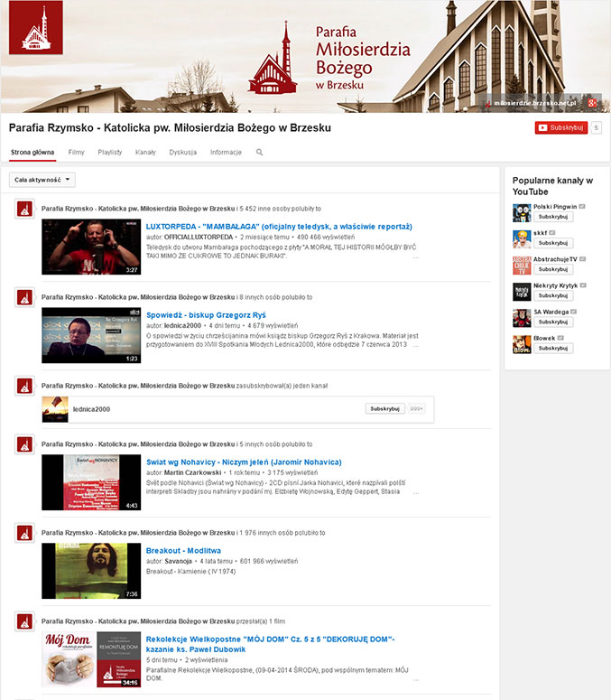This screenshot has height=700, width=611.
Task: Click the parish avatar beside the subscribed-channel activity
Action: (24, 386)
